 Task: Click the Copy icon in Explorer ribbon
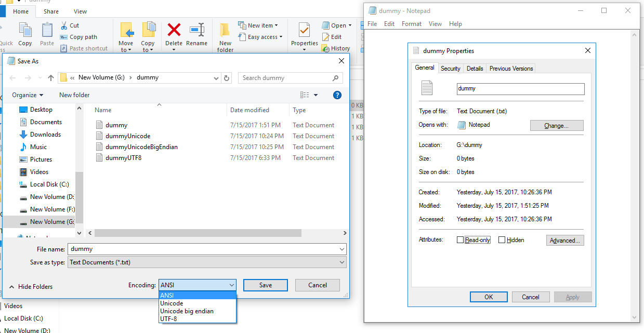[x=25, y=30]
